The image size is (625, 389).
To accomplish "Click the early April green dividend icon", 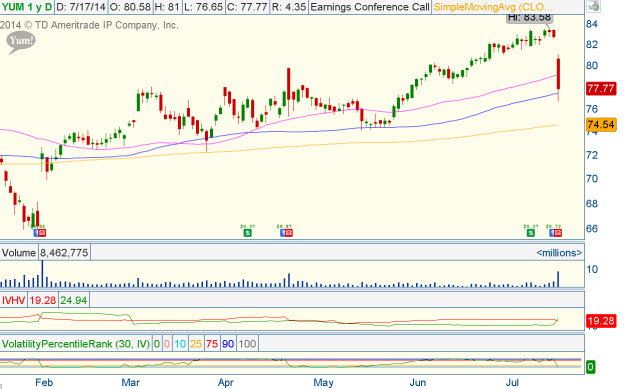I will pos(248,233).
